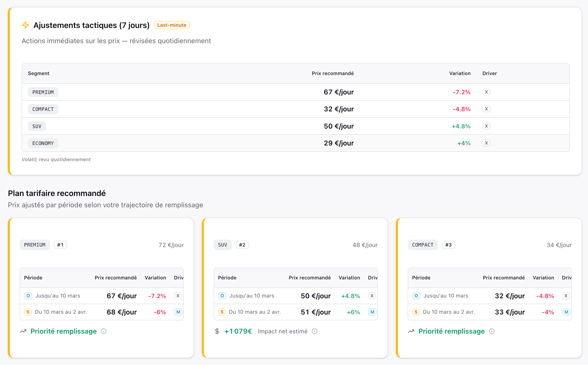Viewport: 588px width, 365px height.
Task: Click the X driver icon for ECONOMY row
Action: (x=487, y=143)
